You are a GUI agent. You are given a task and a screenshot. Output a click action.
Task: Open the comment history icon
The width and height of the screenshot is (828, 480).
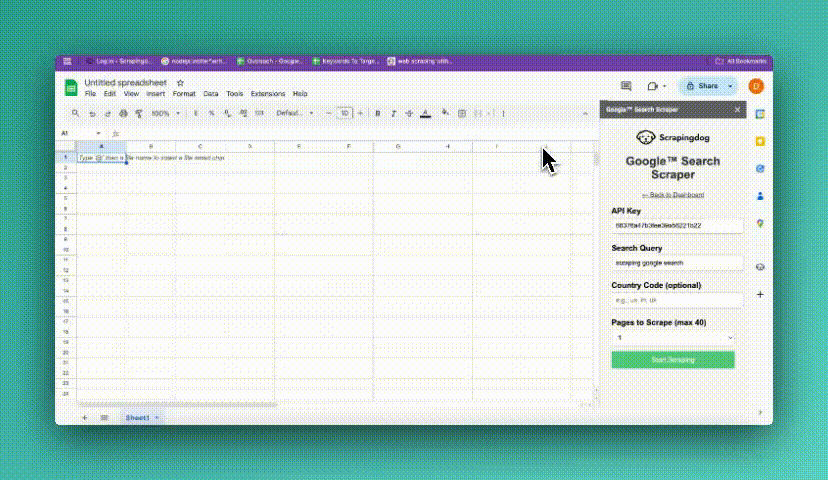click(626, 86)
